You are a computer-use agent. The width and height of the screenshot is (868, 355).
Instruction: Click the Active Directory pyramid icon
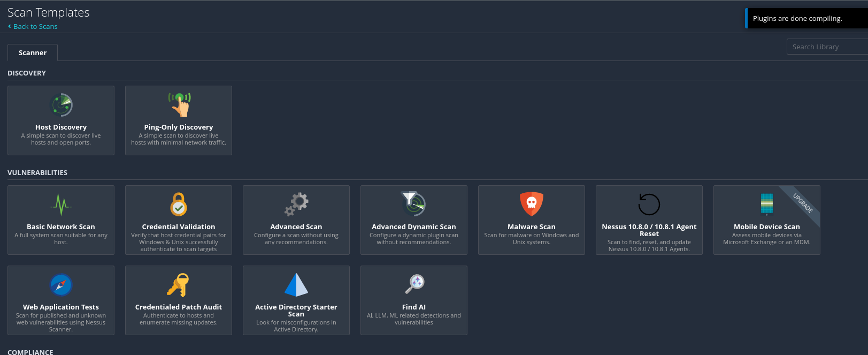coord(296,285)
